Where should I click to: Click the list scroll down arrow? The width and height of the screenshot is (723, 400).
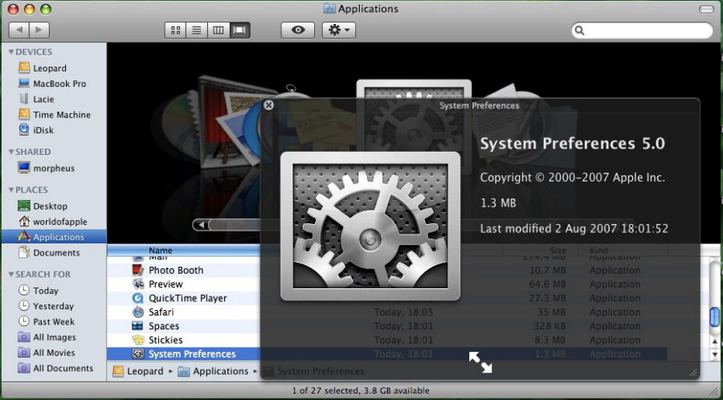[x=715, y=355]
